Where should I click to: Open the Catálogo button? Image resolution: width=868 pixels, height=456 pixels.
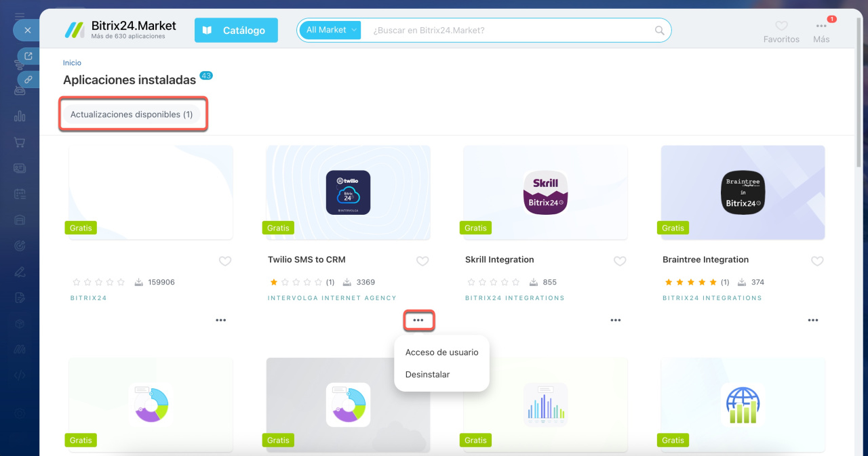236,30
